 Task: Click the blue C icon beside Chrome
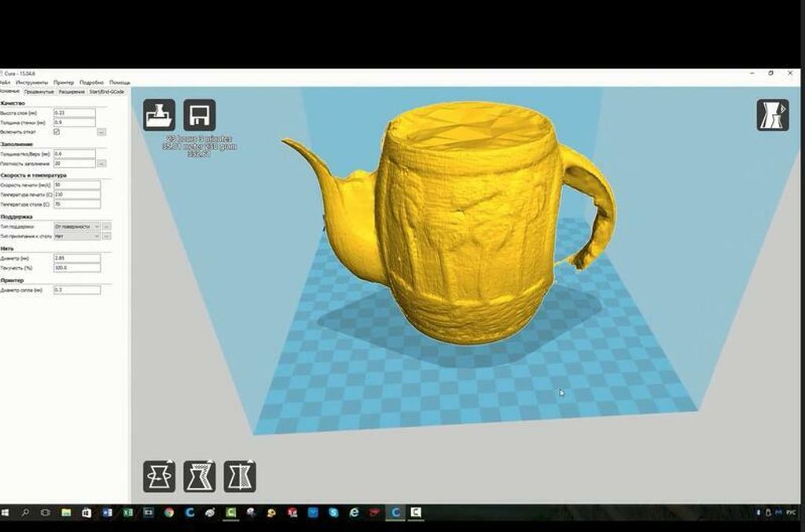(x=189, y=512)
